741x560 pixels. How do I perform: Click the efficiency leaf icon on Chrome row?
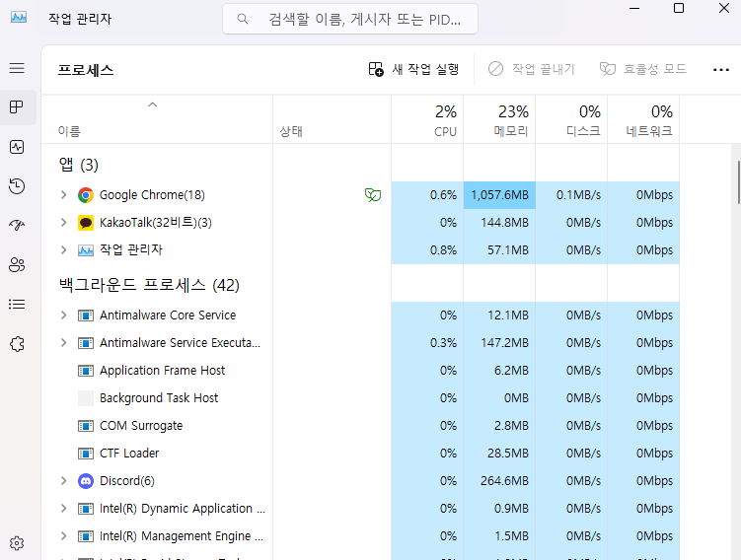[x=373, y=195]
